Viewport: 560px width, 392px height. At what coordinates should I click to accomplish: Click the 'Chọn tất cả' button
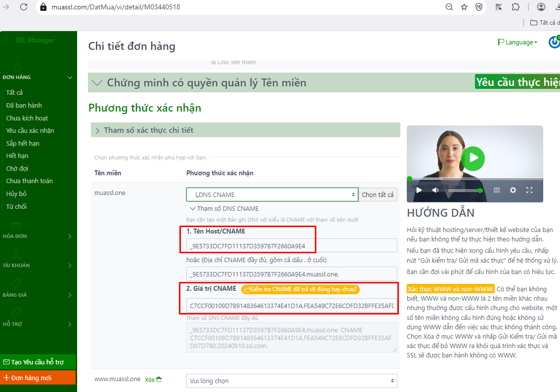378,195
